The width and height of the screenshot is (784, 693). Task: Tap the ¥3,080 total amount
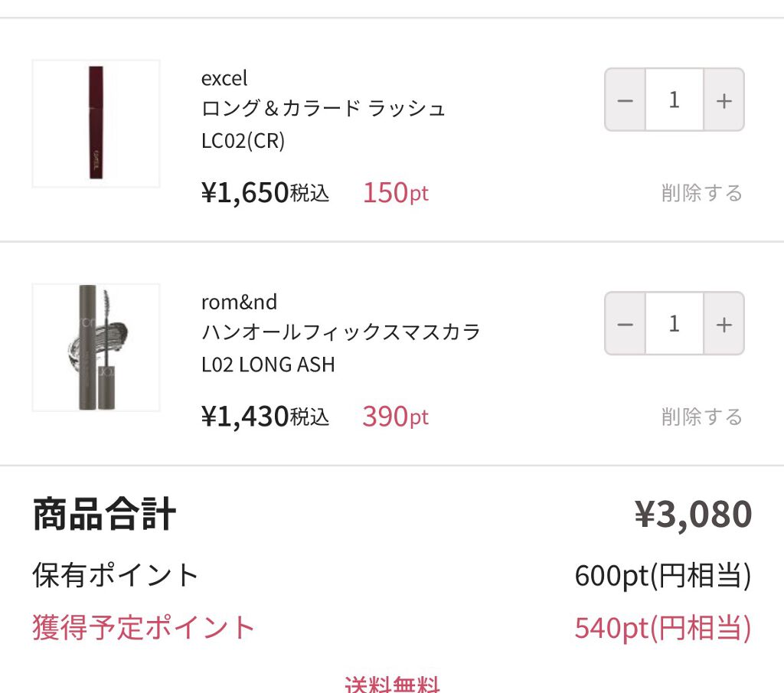click(693, 515)
